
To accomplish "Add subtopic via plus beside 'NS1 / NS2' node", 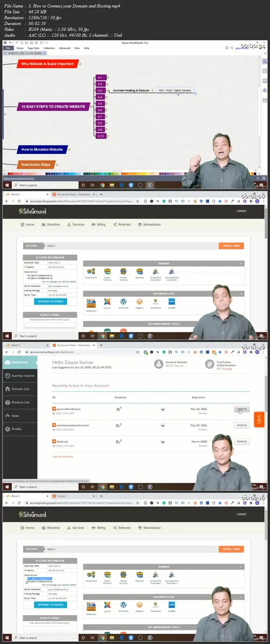I will click(195, 93).
